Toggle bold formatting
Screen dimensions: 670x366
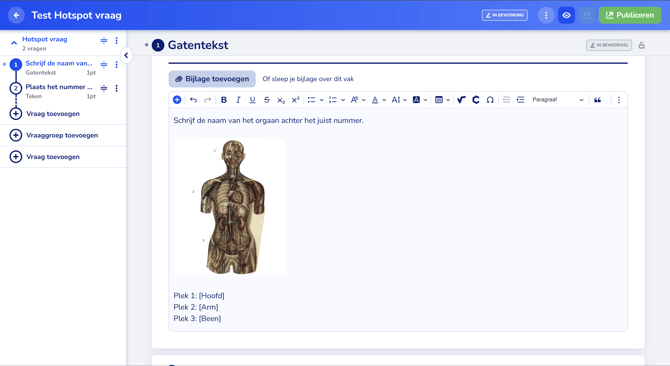coord(223,100)
